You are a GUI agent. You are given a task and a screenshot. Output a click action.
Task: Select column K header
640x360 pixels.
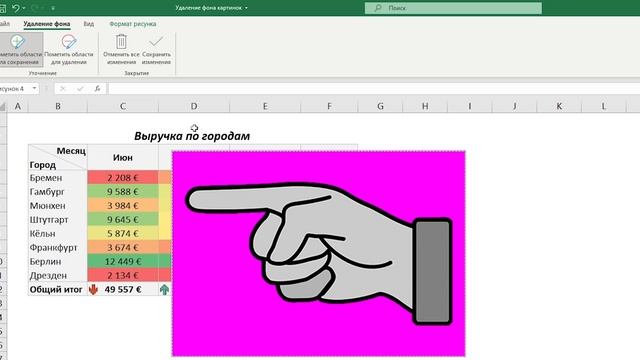(559, 107)
